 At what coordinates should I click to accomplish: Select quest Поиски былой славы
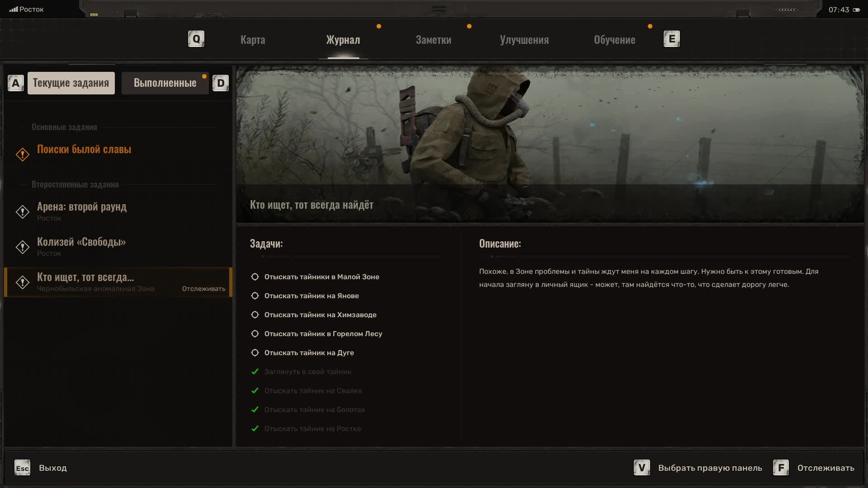84,149
